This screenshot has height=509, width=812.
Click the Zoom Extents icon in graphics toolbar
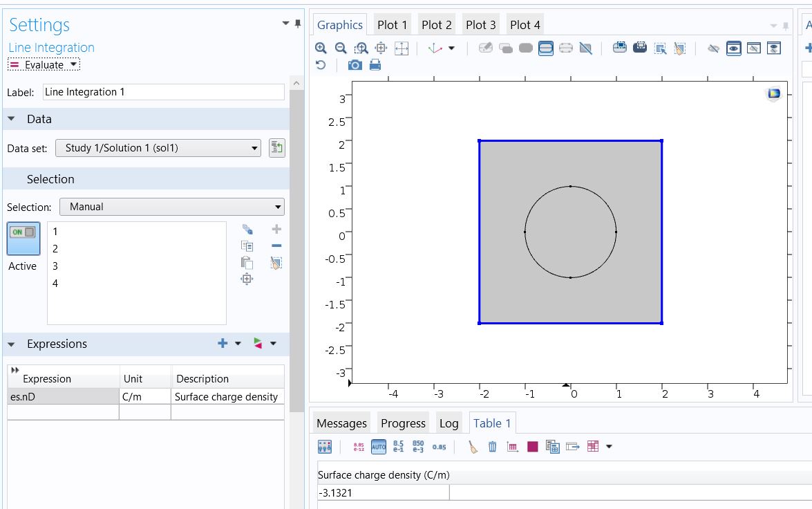point(402,48)
